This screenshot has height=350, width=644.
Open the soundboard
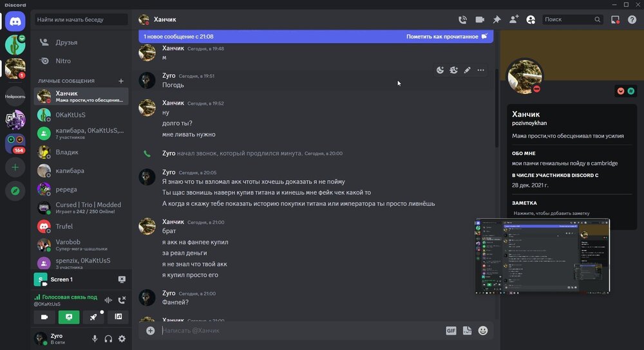click(x=118, y=317)
